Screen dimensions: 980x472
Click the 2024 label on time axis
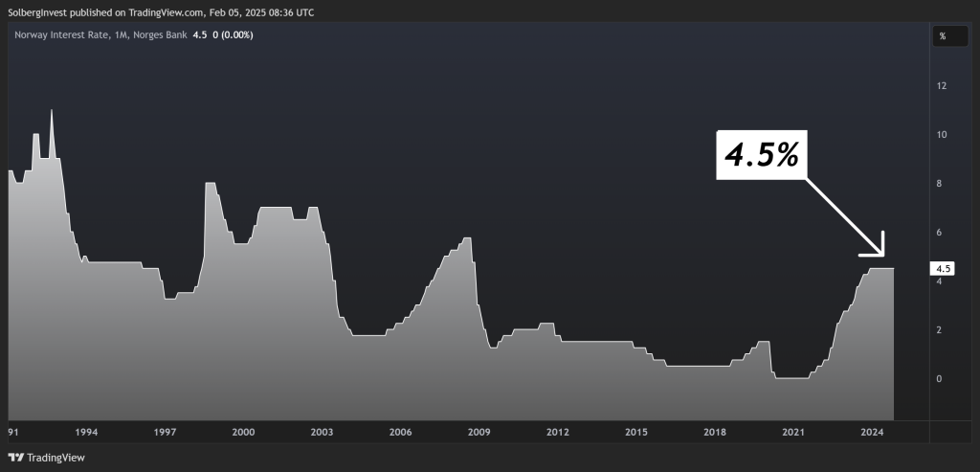tap(871, 433)
